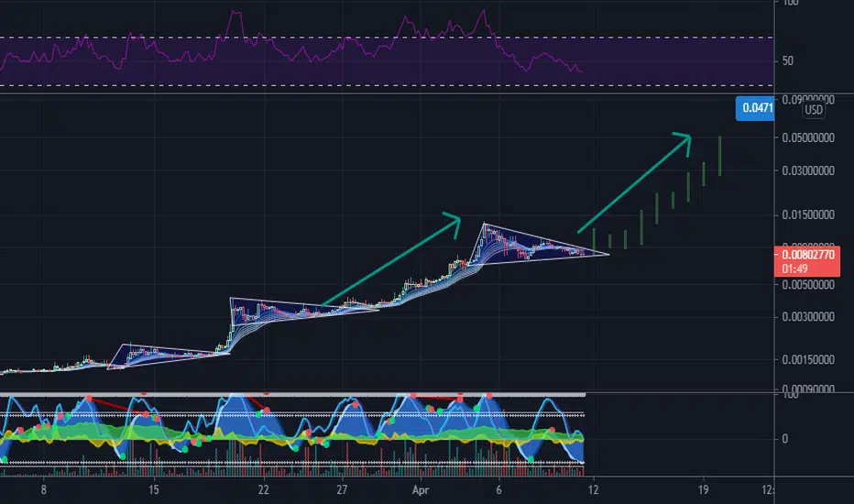
Task: Click the date label 27 on time axis
Action: click(x=342, y=490)
